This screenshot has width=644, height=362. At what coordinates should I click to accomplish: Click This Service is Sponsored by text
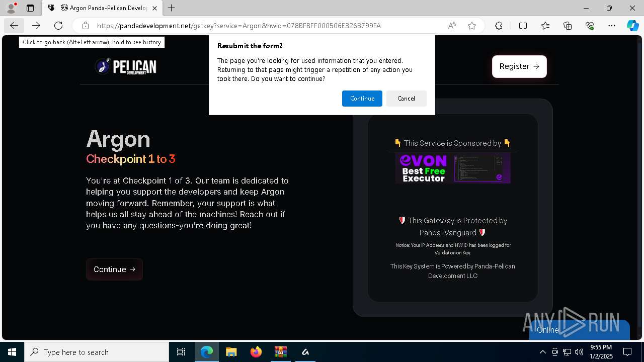pyautogui.click(x=452, y=143)
